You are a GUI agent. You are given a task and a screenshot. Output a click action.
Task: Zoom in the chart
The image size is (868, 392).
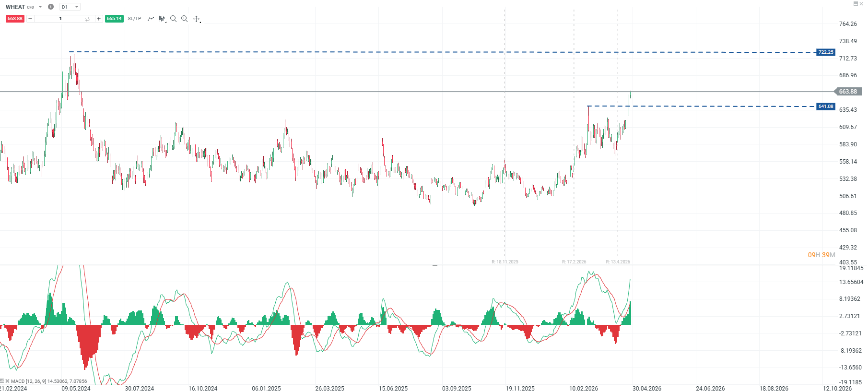[184, 19]
